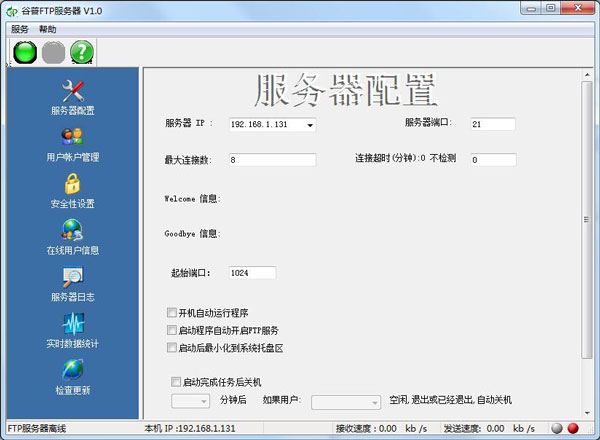Click the gray status indicator light

pyautogui.click(x=557, y=428)
